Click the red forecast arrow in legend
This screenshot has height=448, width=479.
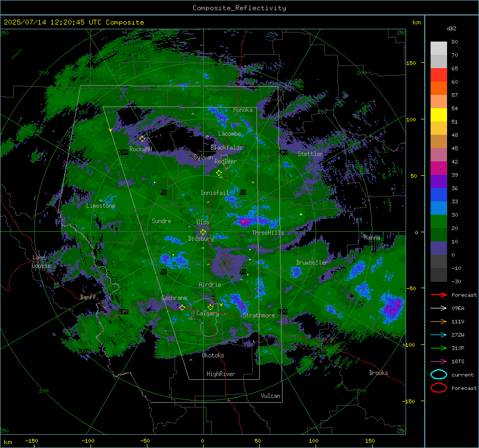439,295
